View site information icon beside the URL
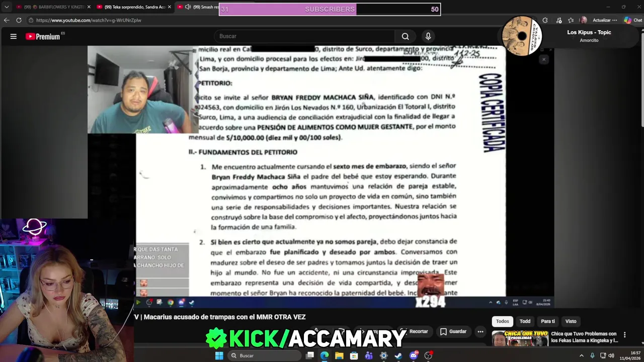 pos(31,20)
